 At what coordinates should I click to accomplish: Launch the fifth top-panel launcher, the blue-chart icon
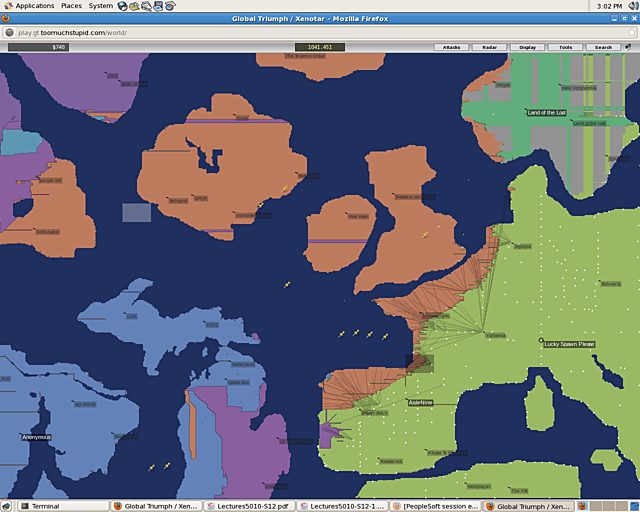pyautogui.click(x=170, y=6)
